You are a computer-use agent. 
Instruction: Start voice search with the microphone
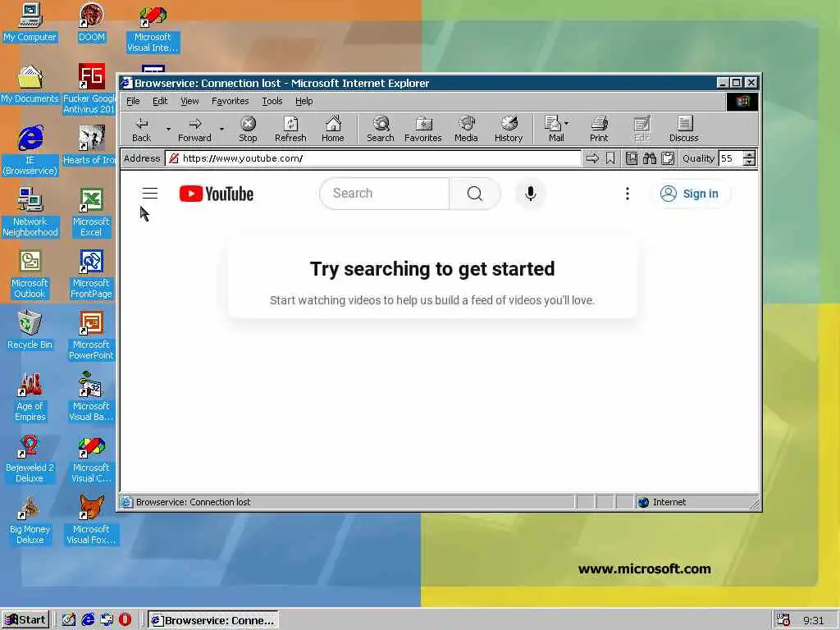531,194
